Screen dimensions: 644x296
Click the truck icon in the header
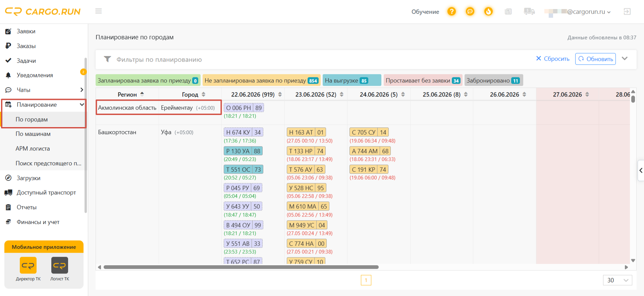coord(529,11)
